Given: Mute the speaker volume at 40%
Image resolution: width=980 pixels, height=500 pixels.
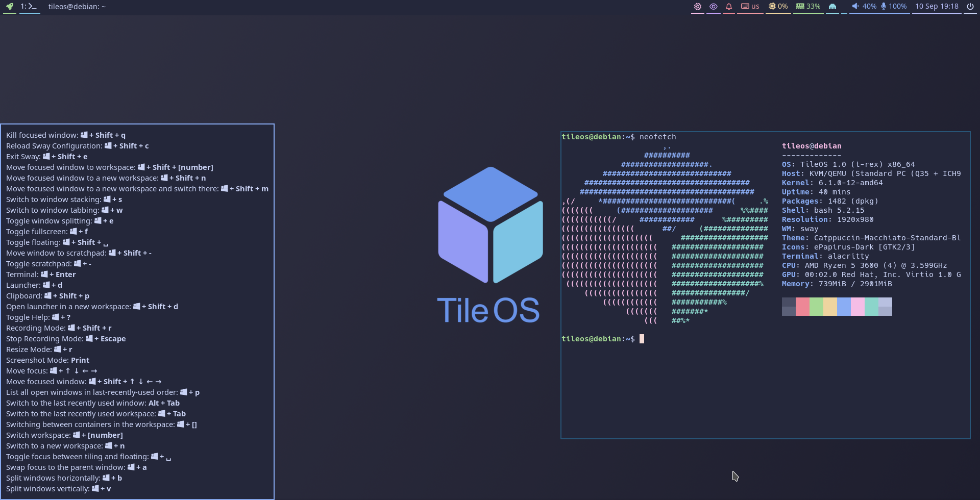Looking at the screenshot, I should coord(864,7).
